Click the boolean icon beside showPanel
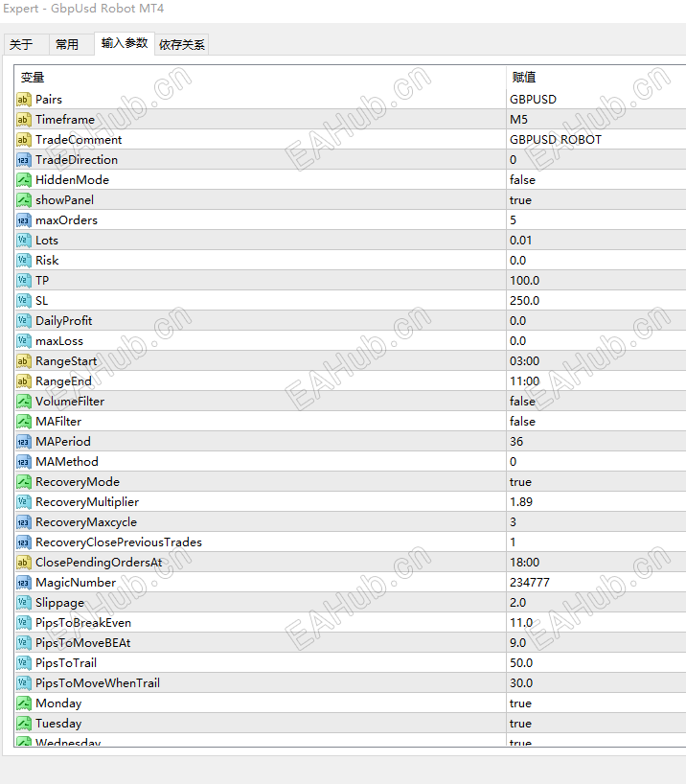Viewport: 686px width, 784px height. point(24,200)
